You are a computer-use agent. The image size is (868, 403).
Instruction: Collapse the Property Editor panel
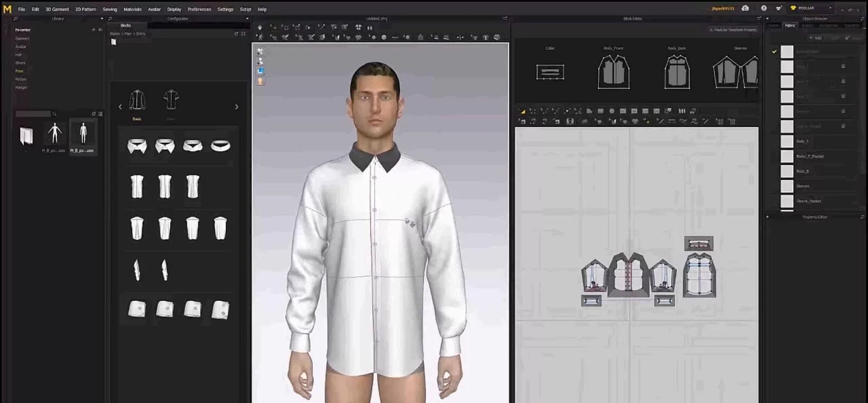[768, 217]
